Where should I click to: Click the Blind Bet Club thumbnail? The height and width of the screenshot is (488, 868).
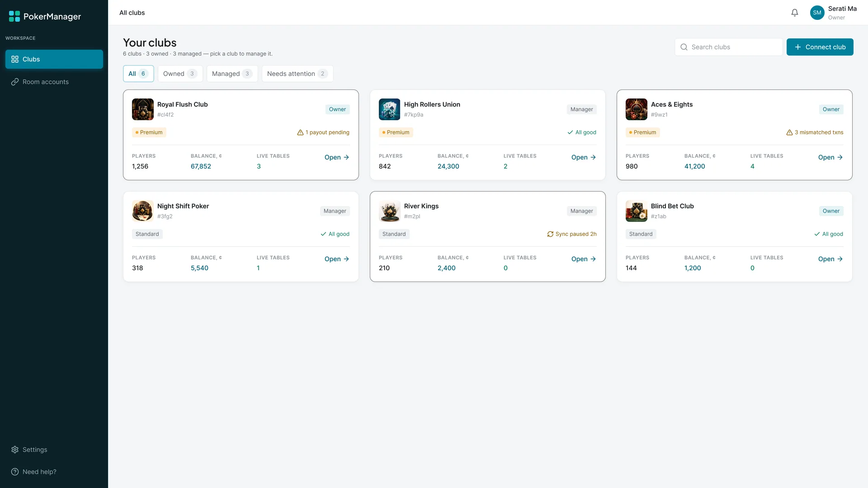637,211
